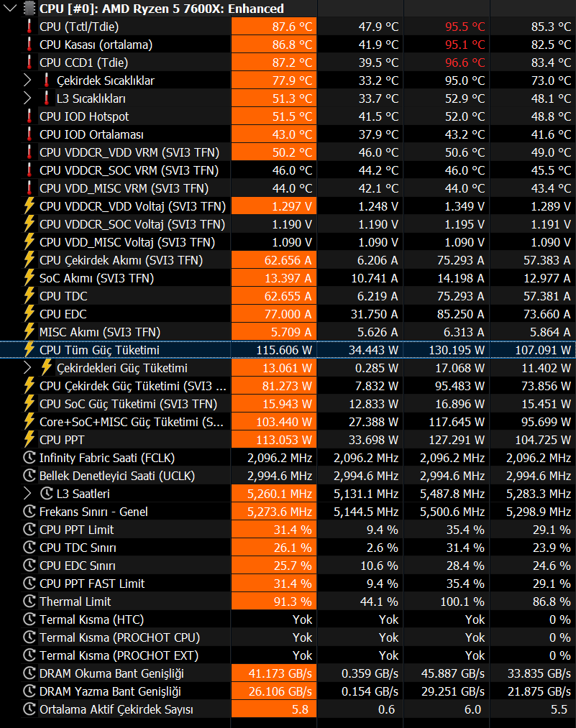Viewport: 576px width, 728px height.
Task: Click thermometer icon beside CPU IOD Hotspot
Action: tap(29, 116)
